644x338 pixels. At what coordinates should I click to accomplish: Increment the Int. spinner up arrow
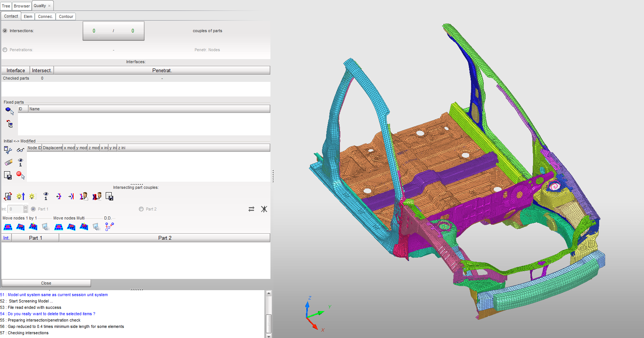click(25, 207)
